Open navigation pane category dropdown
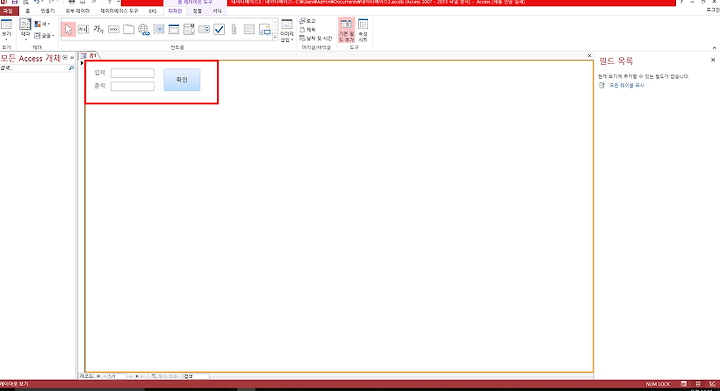Image resolution: width=720 pixels, height=391 pixels. [x=65, y=58]
